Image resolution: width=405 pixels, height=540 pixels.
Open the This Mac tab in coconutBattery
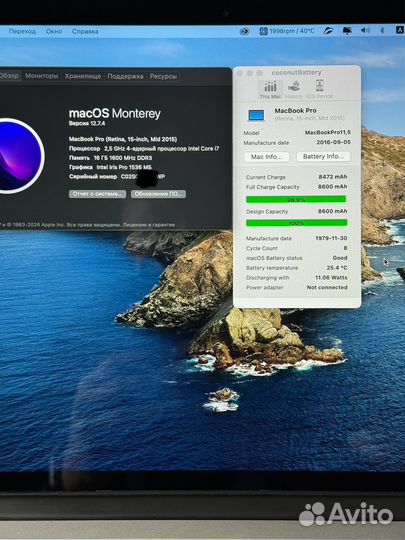[270, 90]
